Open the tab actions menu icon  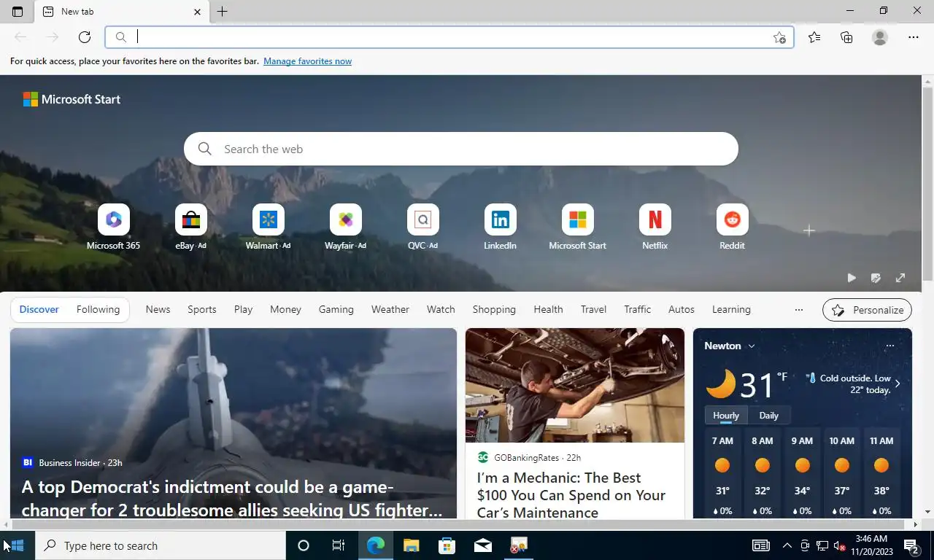tap(18, 12)
